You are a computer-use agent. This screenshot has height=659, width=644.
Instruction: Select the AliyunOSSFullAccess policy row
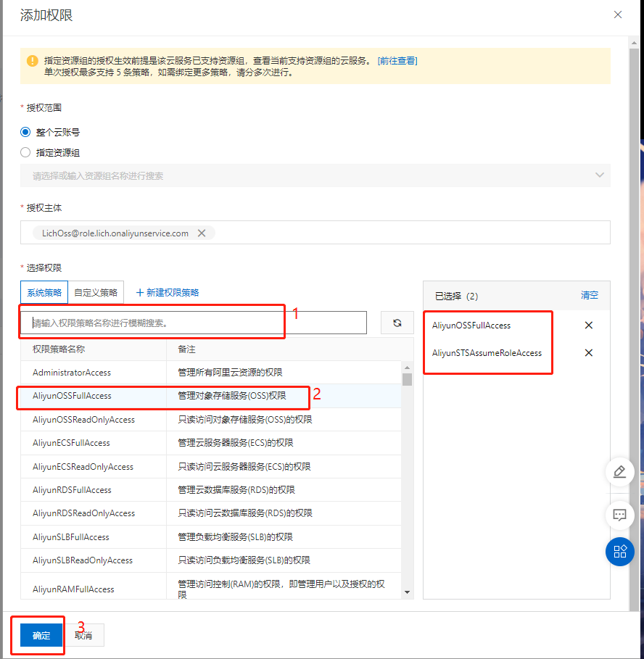click(210, 396)
